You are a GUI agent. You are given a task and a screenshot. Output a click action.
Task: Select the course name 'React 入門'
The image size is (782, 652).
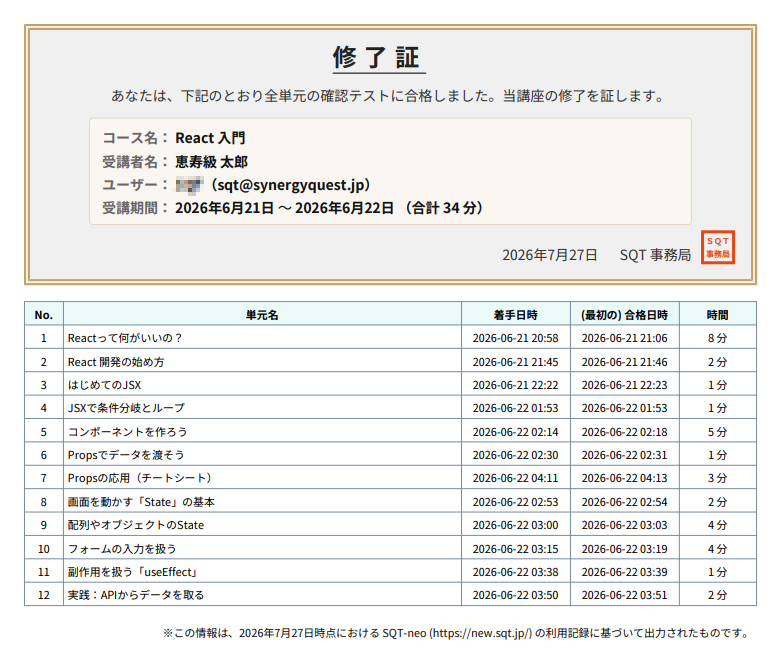pos(210,138)
